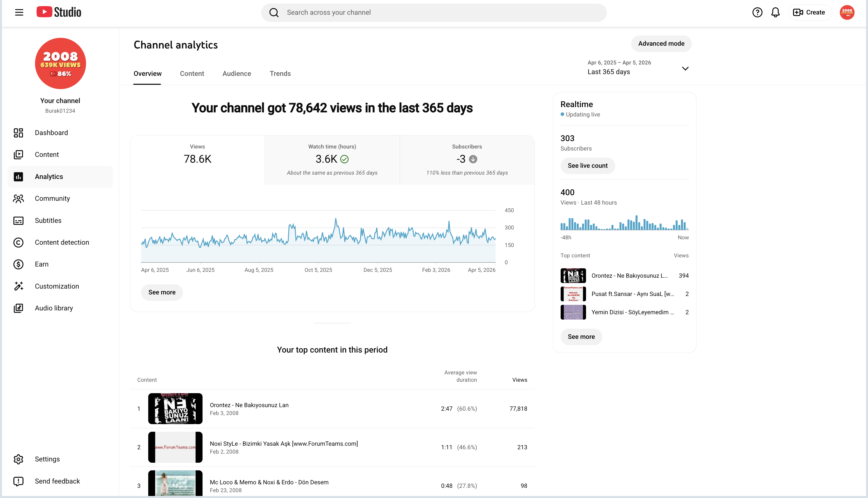Select the Subscribers metric card
This screenshot has width=868, height=498.
click(467, 160)
